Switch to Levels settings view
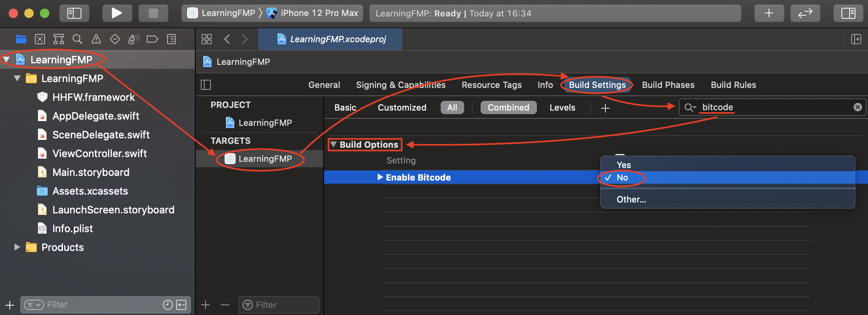This screenshot has height=315, width=868. coord(562,107)
